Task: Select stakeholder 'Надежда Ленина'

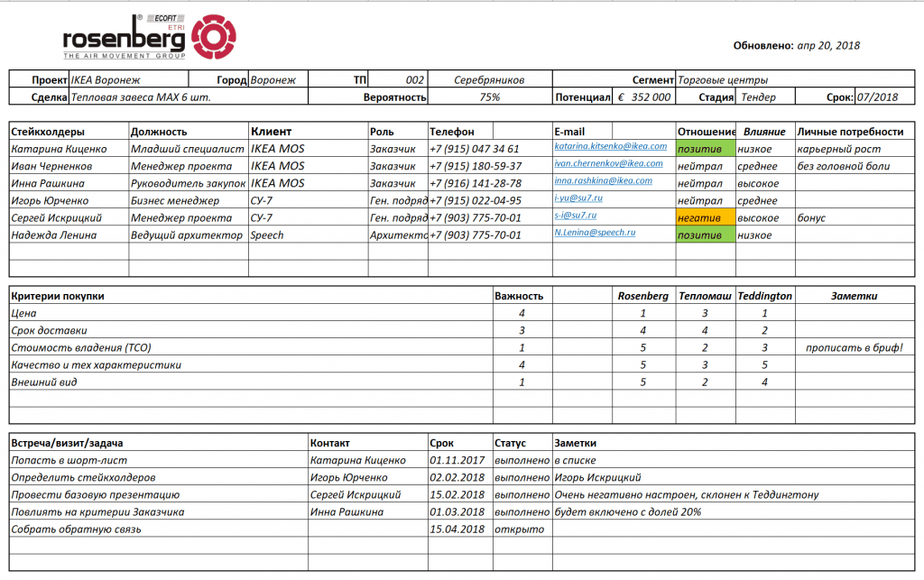Action: pyautogui.click(x=53, y=235)
